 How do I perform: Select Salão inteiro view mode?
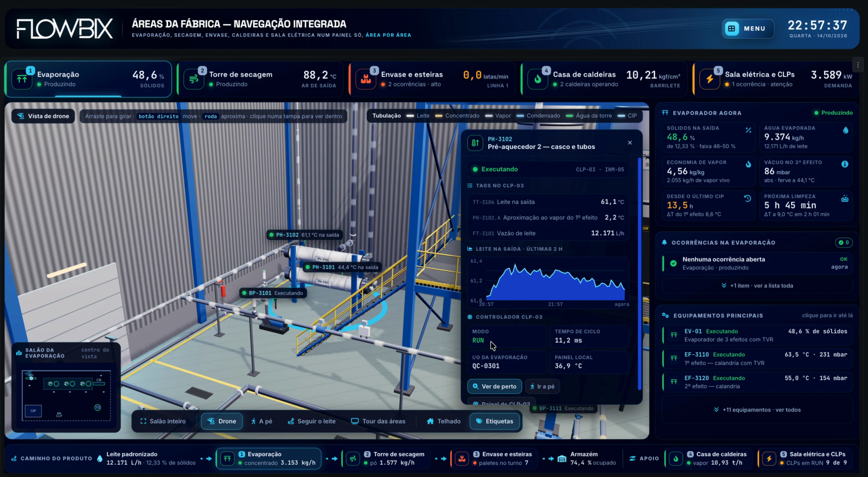[x=163, y=421]
